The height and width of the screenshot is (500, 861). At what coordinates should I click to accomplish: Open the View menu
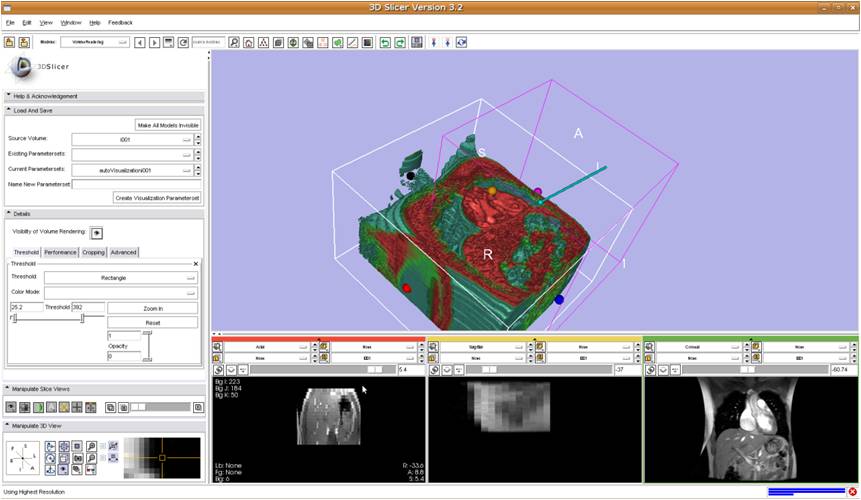[x=46, y=23]
